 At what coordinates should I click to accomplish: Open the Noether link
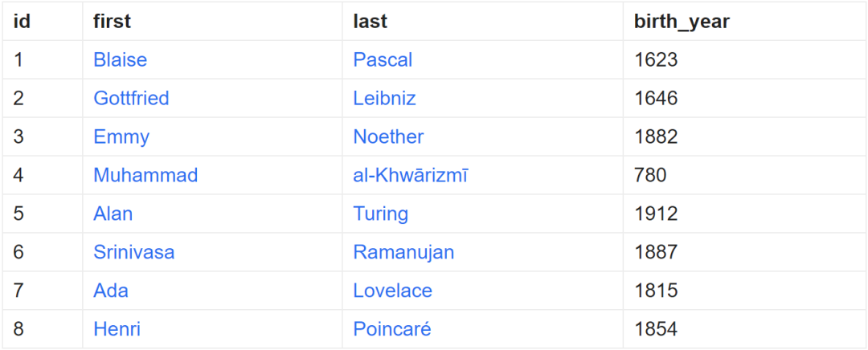click(388, 137)
